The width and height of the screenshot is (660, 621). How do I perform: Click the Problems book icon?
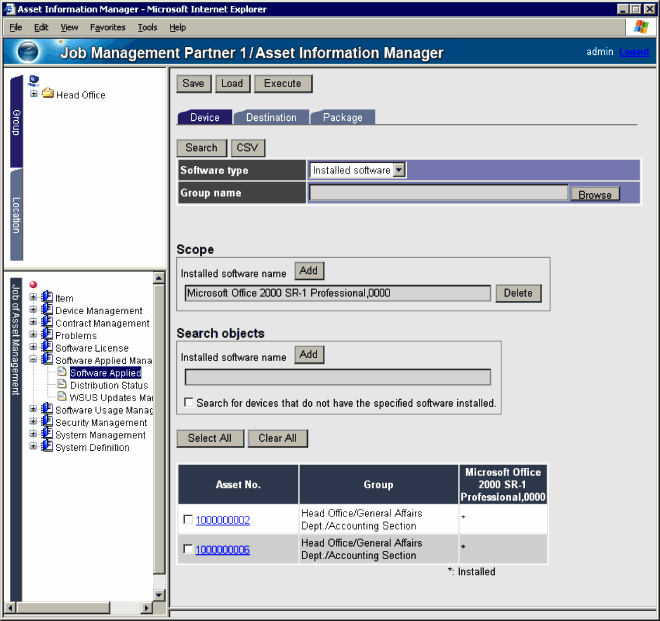(47, 336)
